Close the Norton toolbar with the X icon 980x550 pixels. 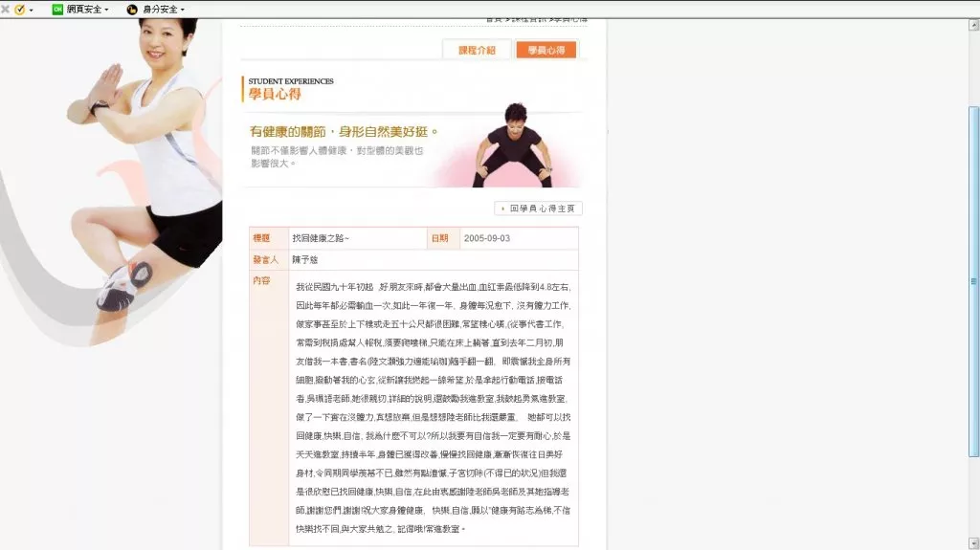5,10
